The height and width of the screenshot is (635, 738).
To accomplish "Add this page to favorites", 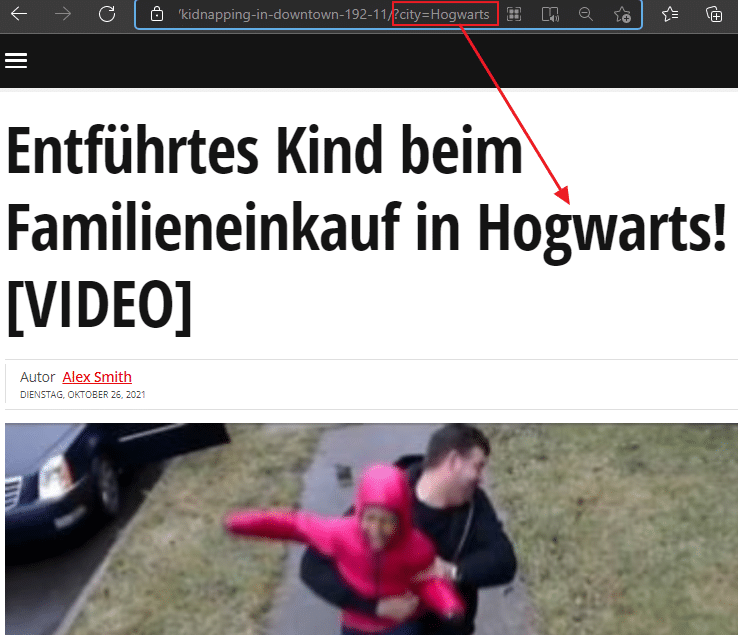I will [622, 15].
